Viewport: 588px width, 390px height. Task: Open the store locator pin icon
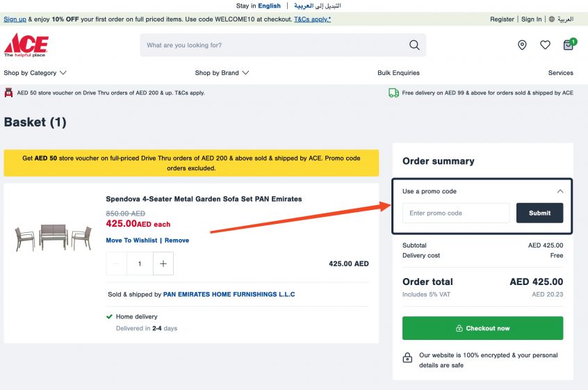522,45
